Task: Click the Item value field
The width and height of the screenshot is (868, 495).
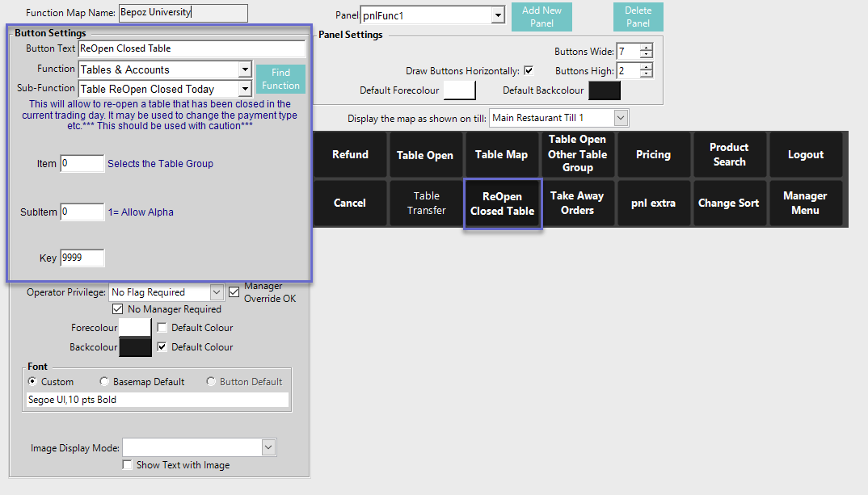Action: click(x=82, y=164)
